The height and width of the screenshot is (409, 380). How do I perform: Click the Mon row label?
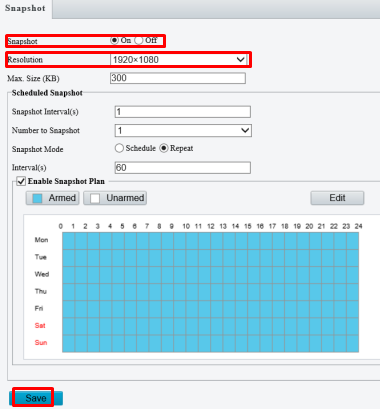point(41,240)
